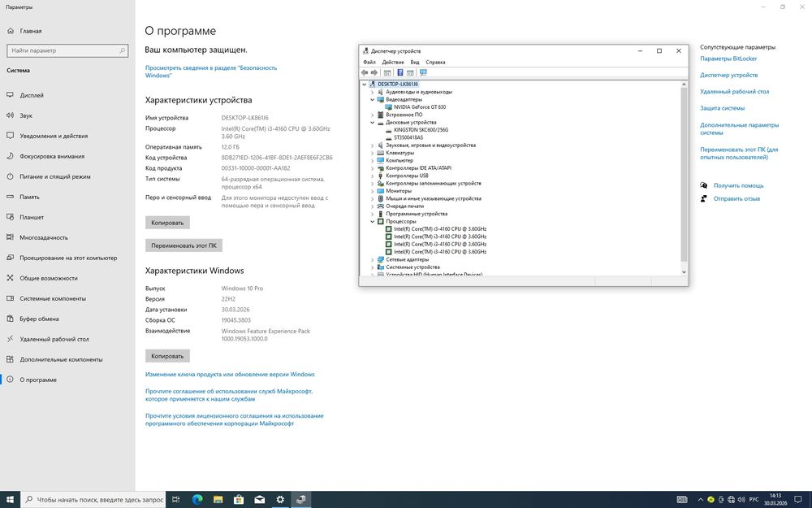Select О программе in Settings sidebar
This screenshot has height=508, width=812.
click(67, 380)
